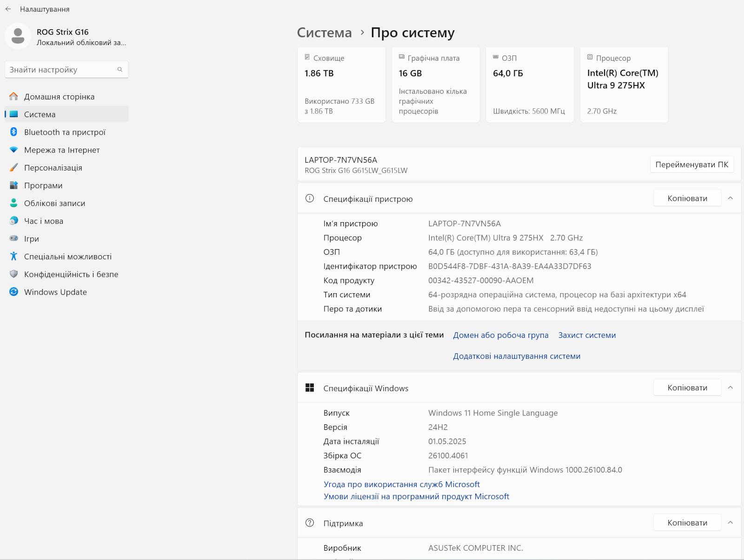Open Windows Update page
The height and width of the screenshot is (560, 744).
click(x=67, y=292)
